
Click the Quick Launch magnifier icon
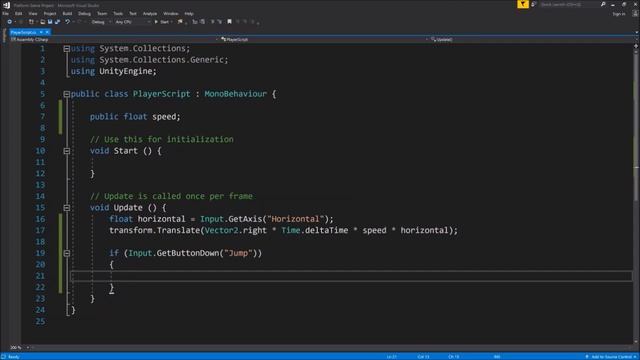(603, 4)
